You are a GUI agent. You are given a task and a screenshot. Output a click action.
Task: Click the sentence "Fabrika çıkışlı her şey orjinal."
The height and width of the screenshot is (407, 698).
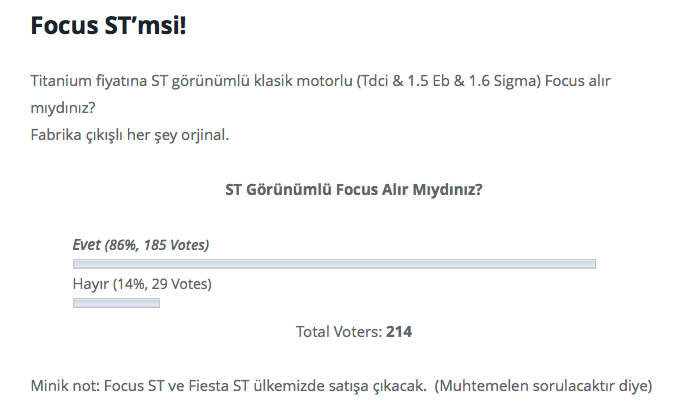(x=130, y=135)
